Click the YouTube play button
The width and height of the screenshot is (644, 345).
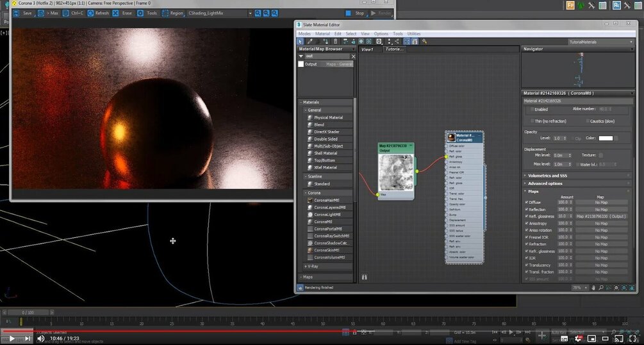pyautogui.click(x=12, y=339)
